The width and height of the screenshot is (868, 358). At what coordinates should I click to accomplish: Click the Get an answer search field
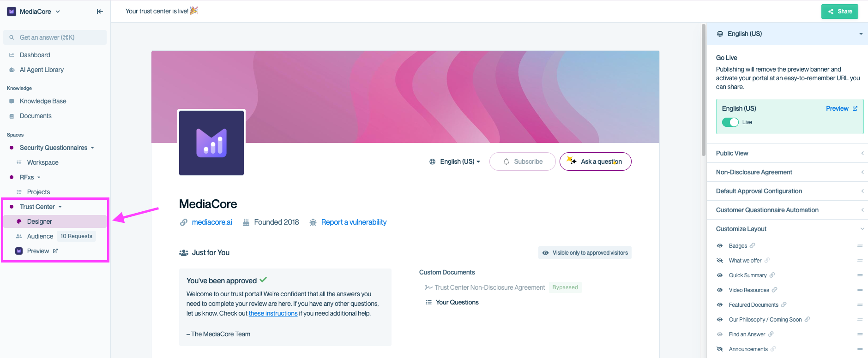pyautogui.click(x=55, y=37)
